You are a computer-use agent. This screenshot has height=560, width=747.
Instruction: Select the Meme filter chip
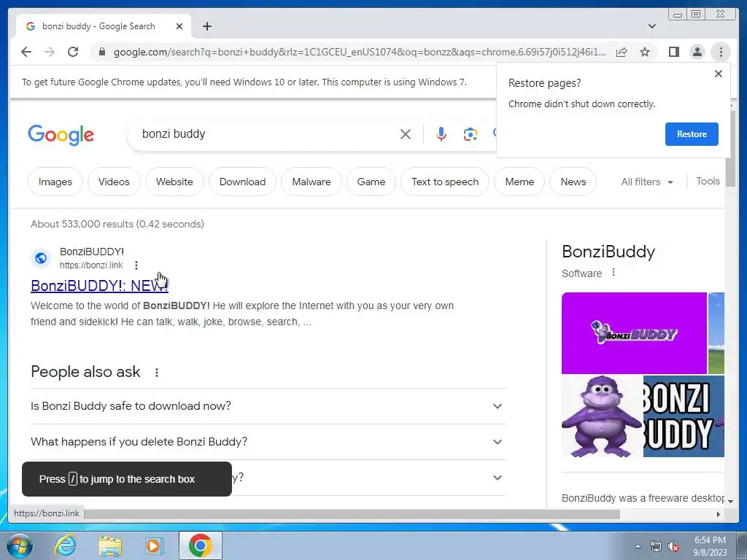tap(519, 182)
